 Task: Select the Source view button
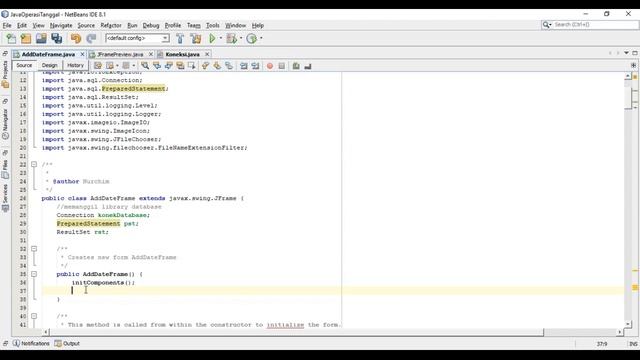(x=24, y=65)
